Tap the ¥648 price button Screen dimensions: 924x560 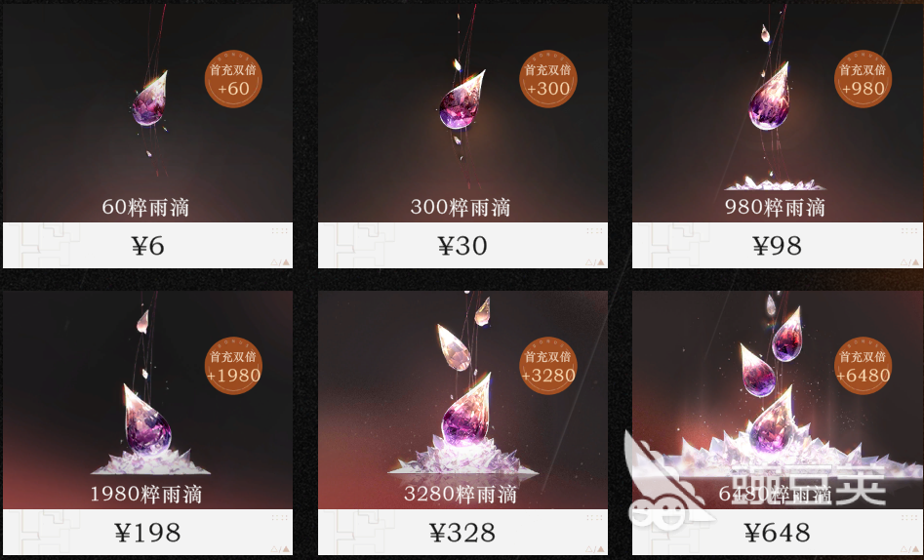pyautogui.click(x=777, y=533)
